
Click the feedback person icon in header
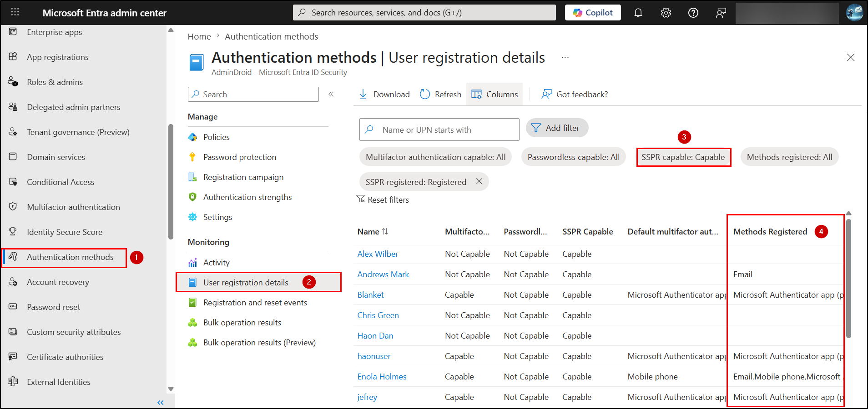pyautogui.click(x=721, y=13)
